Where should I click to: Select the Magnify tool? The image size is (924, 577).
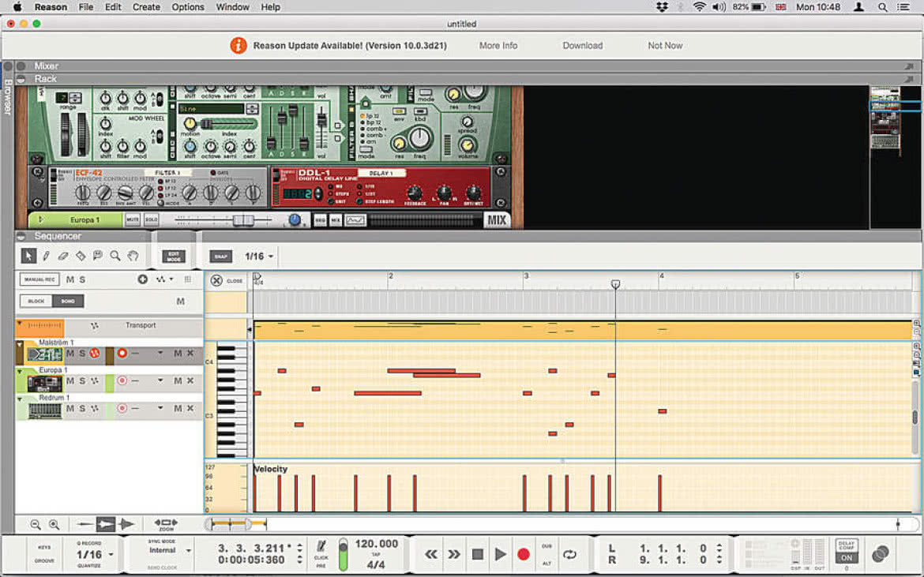coord(115,256)
